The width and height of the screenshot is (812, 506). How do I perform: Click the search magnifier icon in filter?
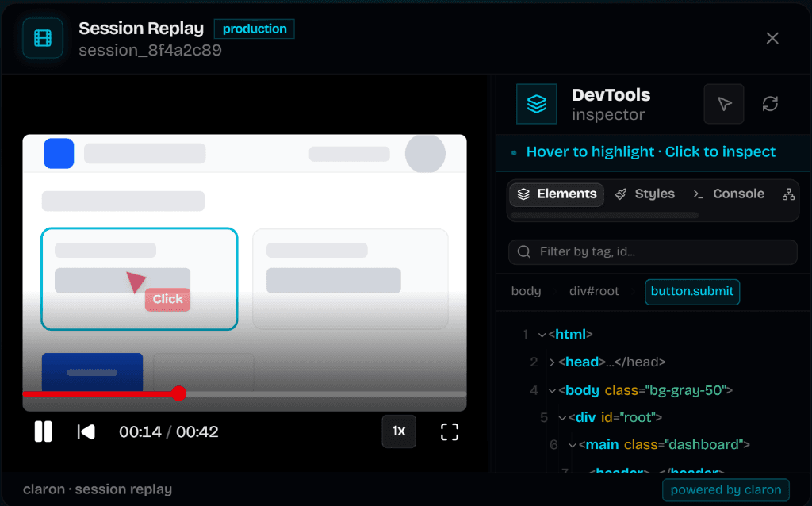pos(524,252)
